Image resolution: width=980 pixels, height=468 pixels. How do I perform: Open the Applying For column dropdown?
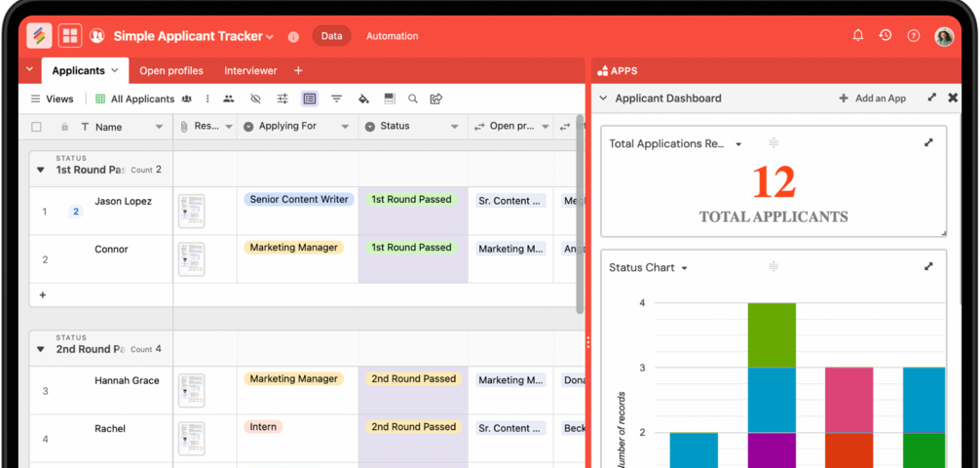344,127
